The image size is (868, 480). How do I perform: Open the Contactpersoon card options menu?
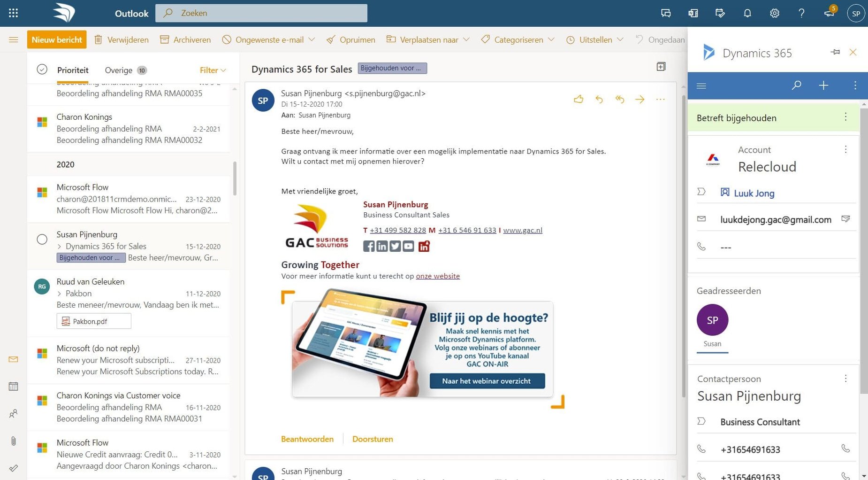pyautogui.click(x=845, y=379)
